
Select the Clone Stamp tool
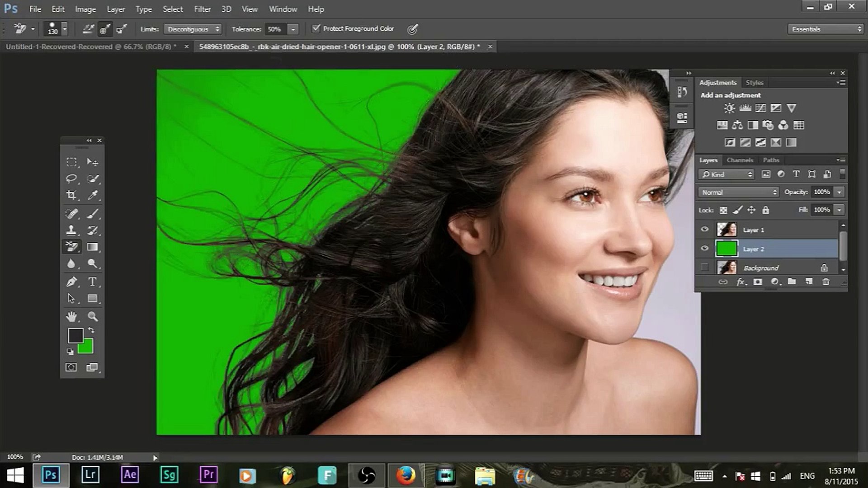(x=71, y=230)
